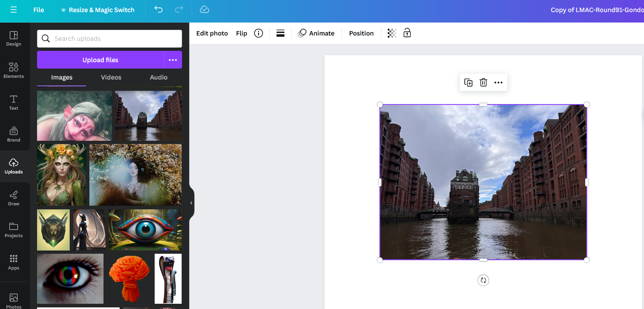Collapse the uploads side panel
This screenshot has height=309, width=644.
tap(191, 203)
